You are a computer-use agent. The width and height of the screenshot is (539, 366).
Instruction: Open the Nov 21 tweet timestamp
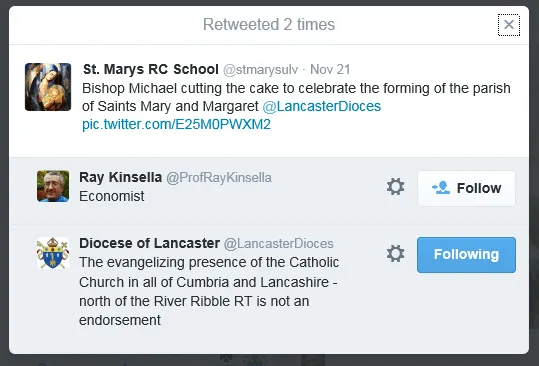coord(330,69)
